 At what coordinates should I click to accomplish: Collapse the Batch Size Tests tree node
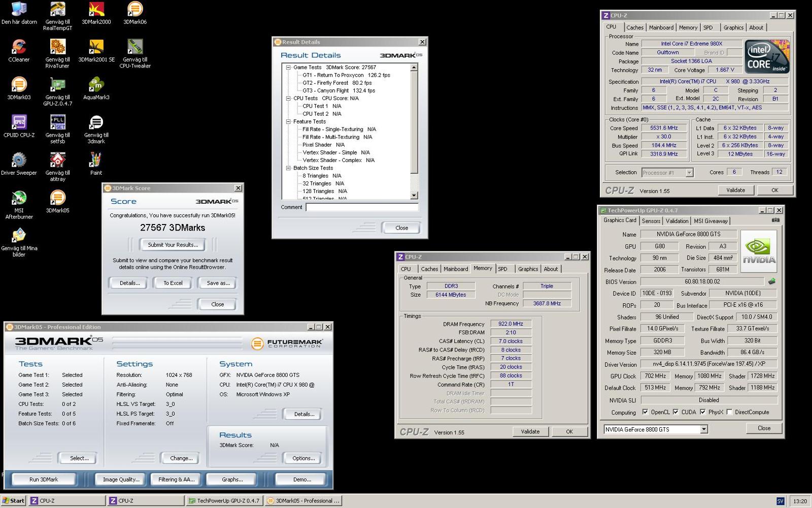click(288, 168)
